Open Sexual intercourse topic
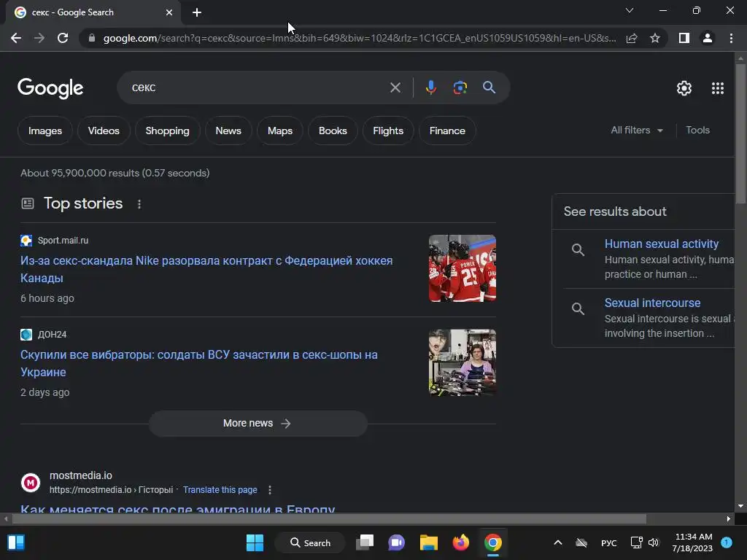This screenshot has height=560, width=747. click(x=652, y=303)
